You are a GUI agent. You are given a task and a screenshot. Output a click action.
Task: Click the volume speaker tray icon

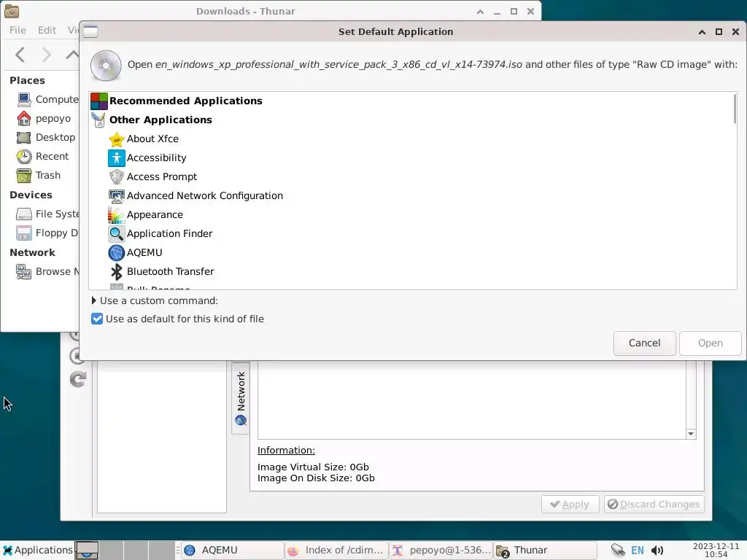click(x=657, y=551)
